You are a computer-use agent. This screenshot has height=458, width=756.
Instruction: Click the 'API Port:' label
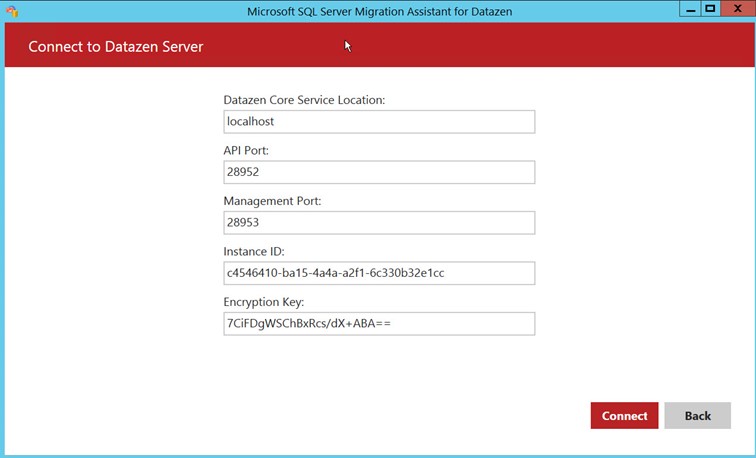[x=246, y=150]
